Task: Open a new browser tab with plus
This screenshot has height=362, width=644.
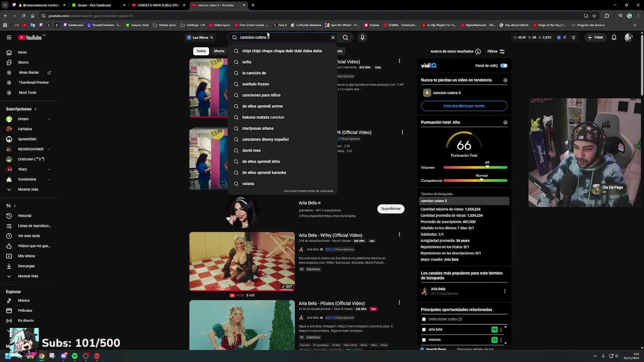Action: click(x=253, y=5)
